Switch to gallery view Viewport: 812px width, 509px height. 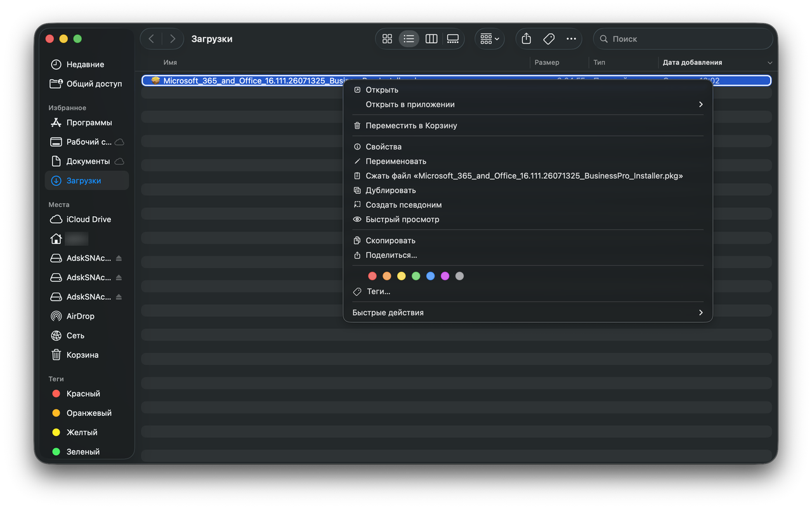453,39
